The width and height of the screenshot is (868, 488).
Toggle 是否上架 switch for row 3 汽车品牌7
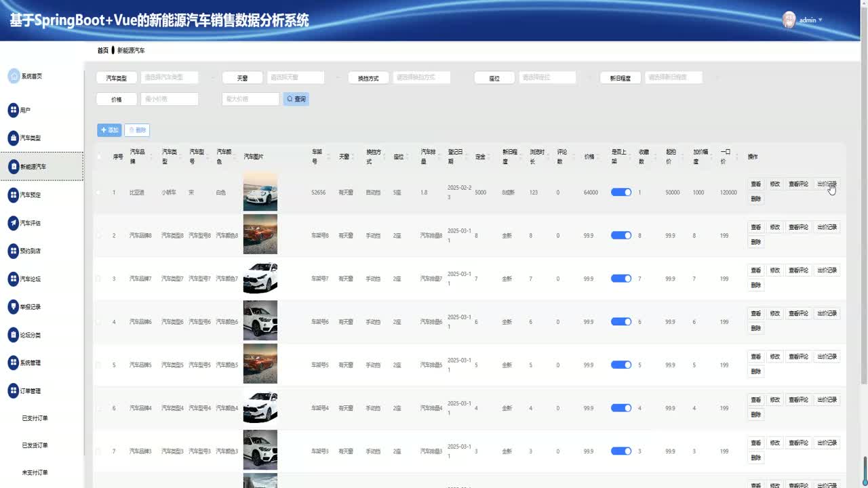point(621,279)
